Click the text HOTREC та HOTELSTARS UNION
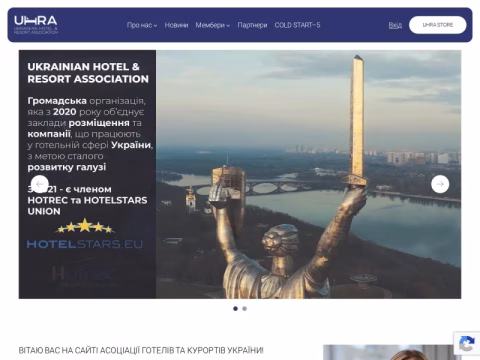480x360 pixels. coord(87,206)
